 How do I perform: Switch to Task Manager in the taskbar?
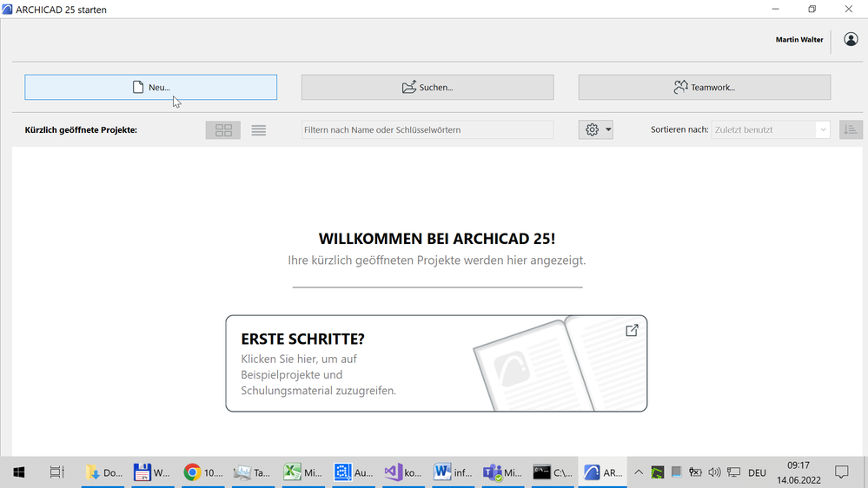click(x=253, y=472)
